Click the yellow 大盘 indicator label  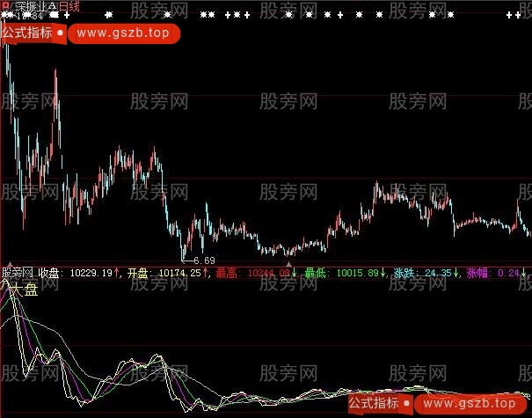23,290
